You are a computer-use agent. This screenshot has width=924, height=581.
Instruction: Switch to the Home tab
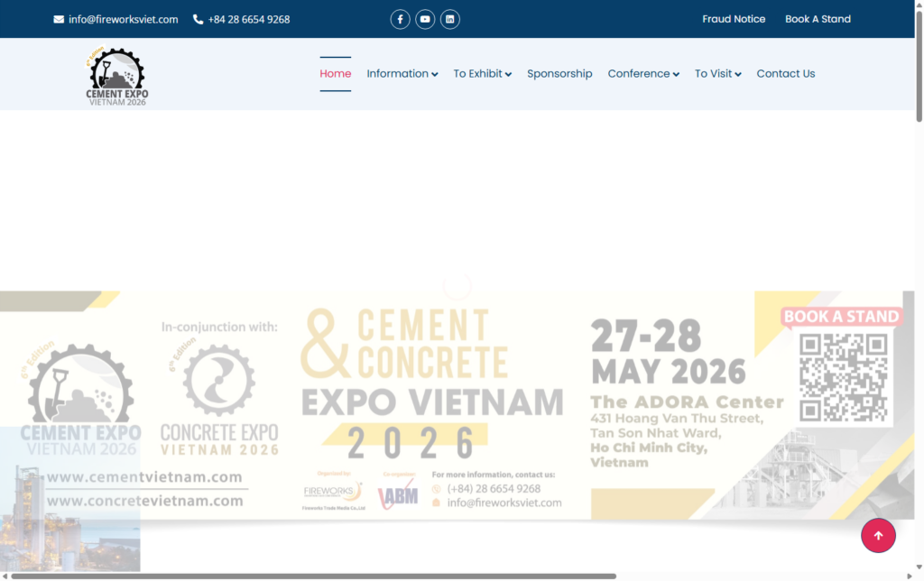pos(335,73)
